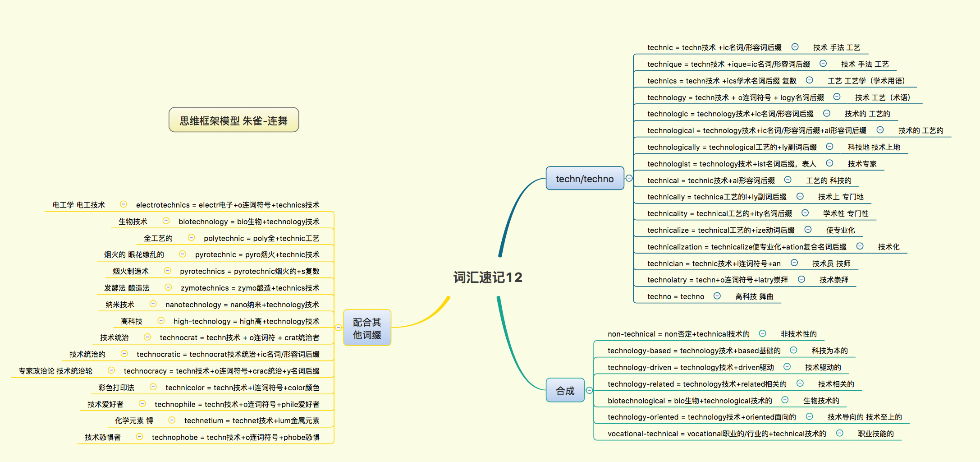Collapse the vocational-technical node's minus circle
This screenshot has width=980, height=462.
(840, 433)
